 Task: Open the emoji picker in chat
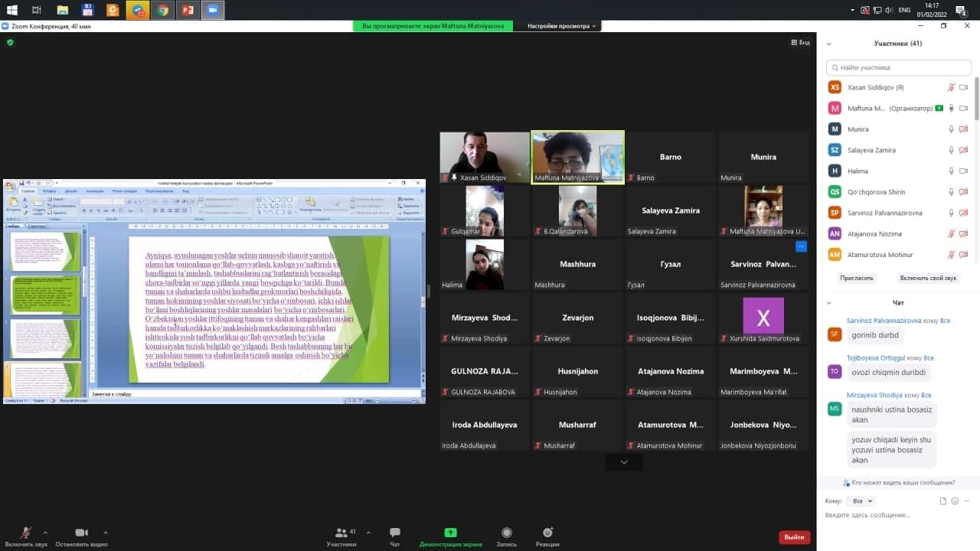pos(955,501)
